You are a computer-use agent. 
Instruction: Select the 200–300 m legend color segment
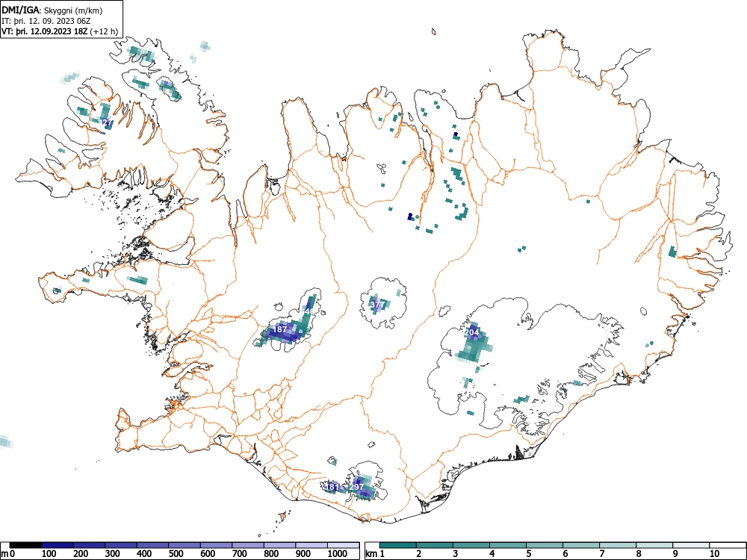click(89, 545)
